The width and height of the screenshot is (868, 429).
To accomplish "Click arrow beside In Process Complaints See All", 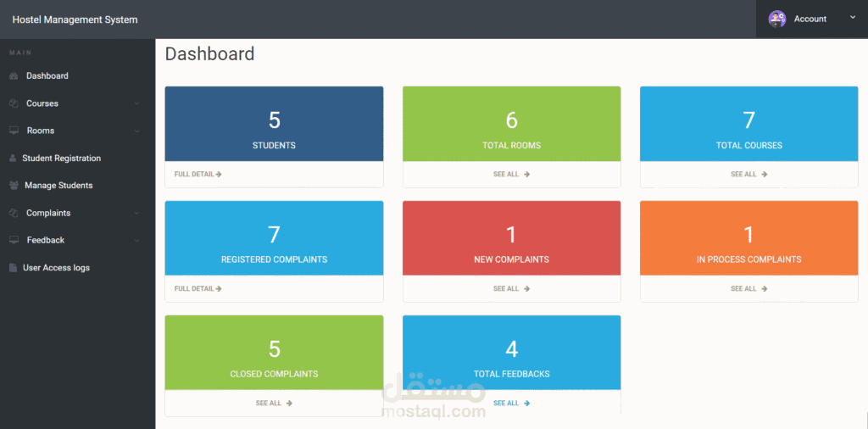I will click(764, 288).
